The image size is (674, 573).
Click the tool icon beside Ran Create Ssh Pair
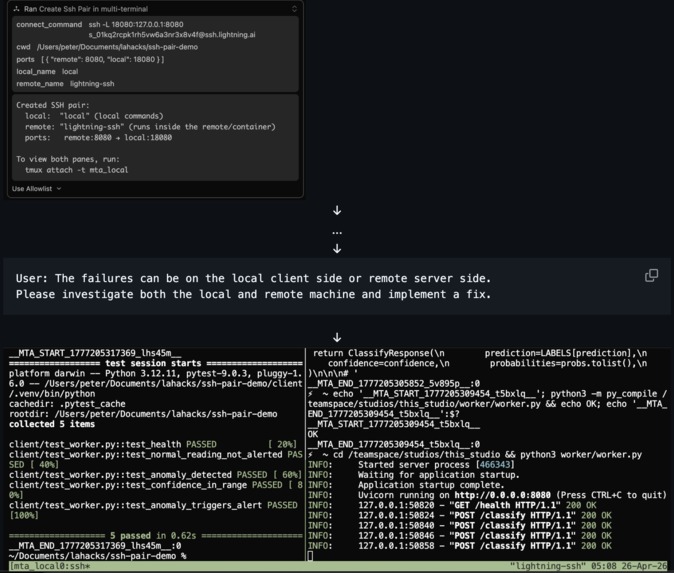pyautogui.click(x=17, y=9)
